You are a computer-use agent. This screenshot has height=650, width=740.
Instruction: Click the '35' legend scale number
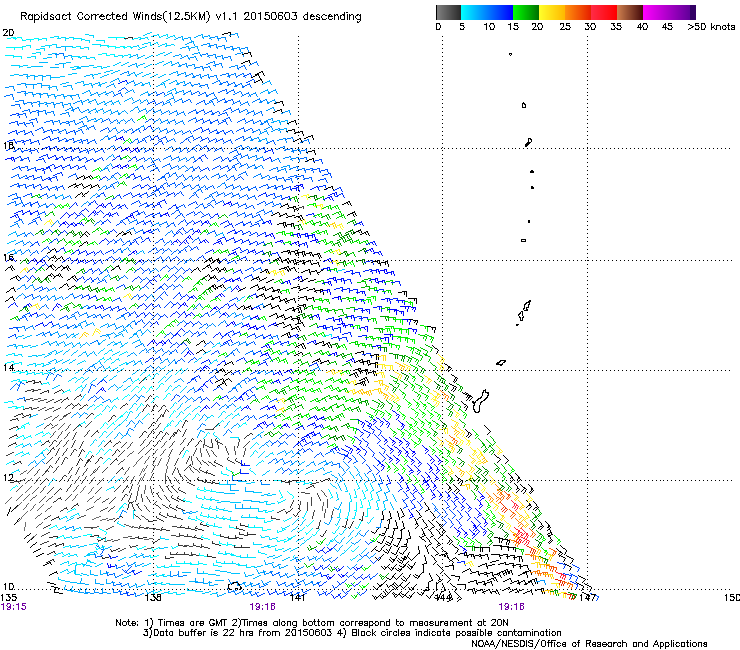pyautogui.click(x=616, y=27)
